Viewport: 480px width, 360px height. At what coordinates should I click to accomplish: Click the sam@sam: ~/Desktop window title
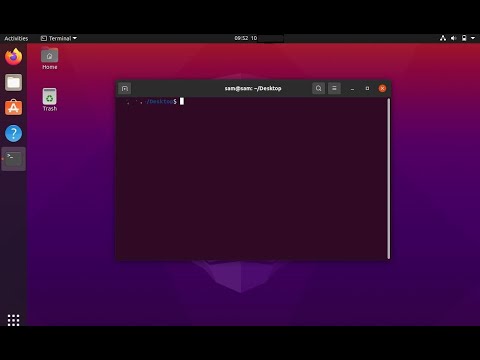point(253,88)
